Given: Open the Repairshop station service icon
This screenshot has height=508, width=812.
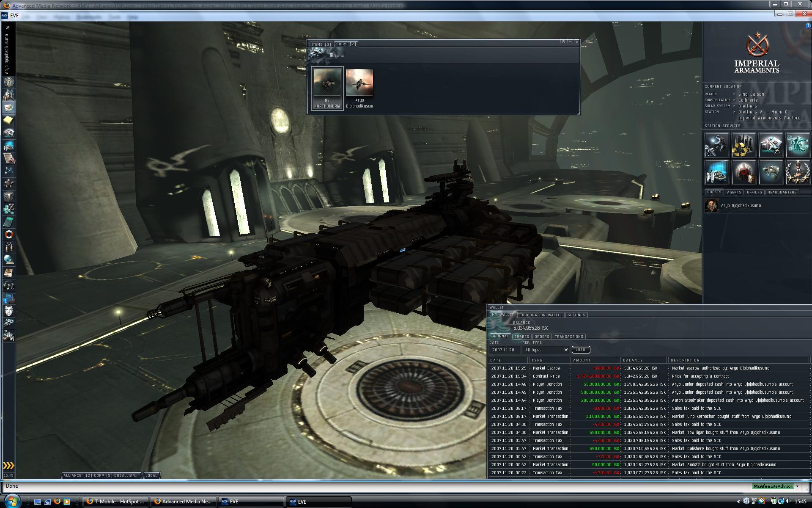Looking at the screenshot, I should pos(716,145).
